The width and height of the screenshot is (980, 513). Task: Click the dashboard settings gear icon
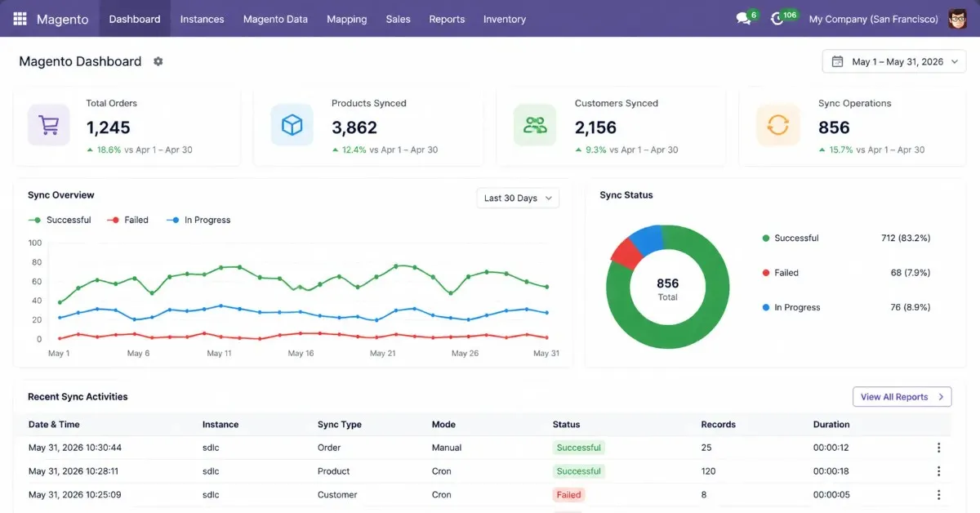click(158, 61)
